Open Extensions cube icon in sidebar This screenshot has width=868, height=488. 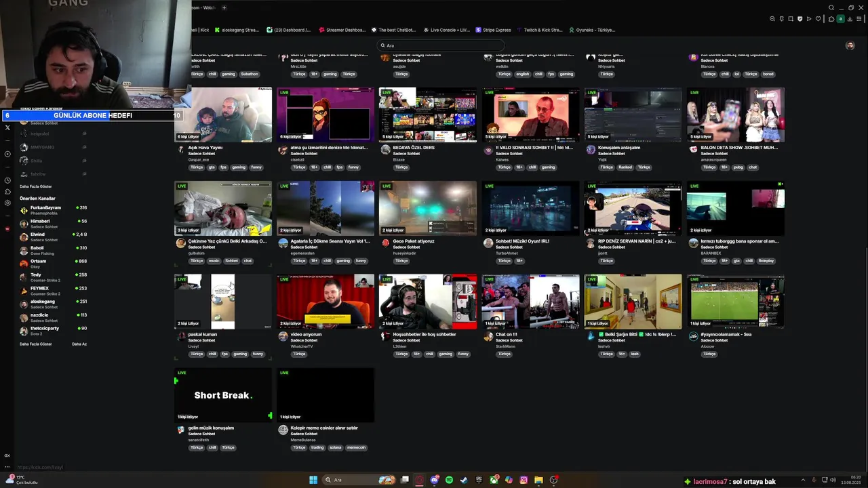point(7,192)
